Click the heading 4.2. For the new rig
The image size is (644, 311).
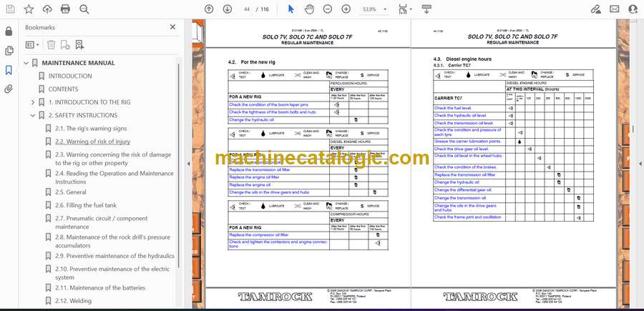252,62
